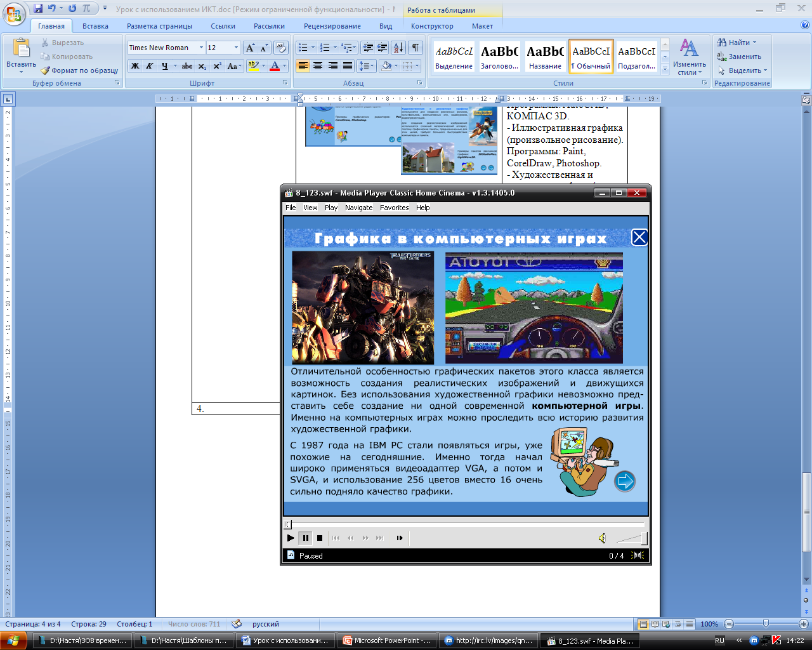Open the Конструктор table tools tab
The width and height of the screenshot is (812, 650).
(x=432, y=26)
